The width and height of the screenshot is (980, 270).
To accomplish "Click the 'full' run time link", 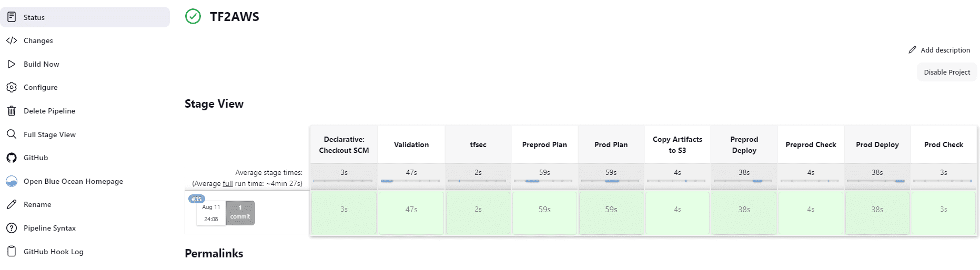I will [227, 183].
